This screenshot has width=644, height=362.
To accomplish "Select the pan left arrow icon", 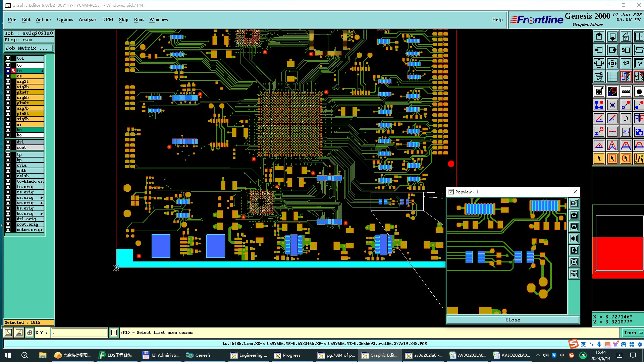I will pyautogui.click(x=599, y=50).
